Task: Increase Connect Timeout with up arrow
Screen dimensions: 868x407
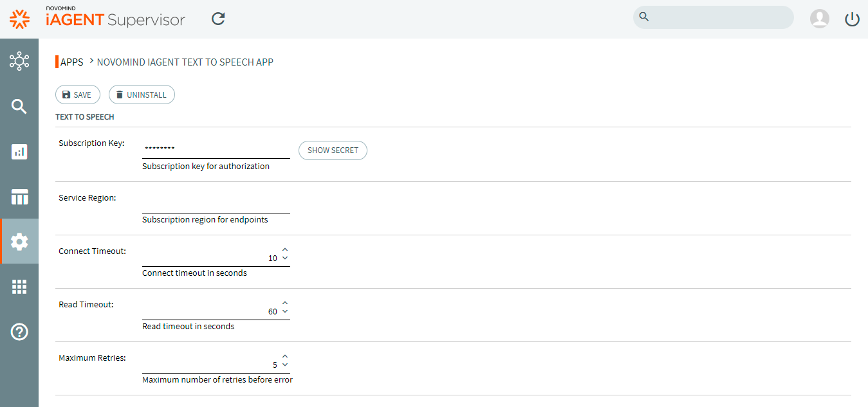Action: [285, 249]
